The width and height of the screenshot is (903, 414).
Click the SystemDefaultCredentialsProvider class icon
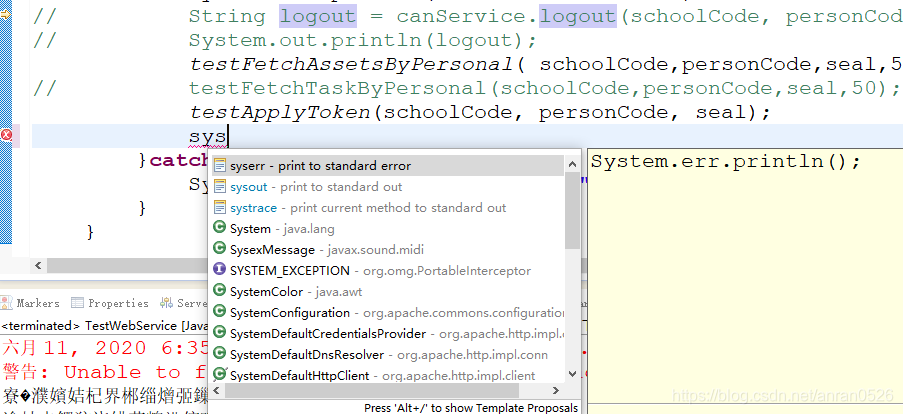pyautogui.click(x=219, y=332)
